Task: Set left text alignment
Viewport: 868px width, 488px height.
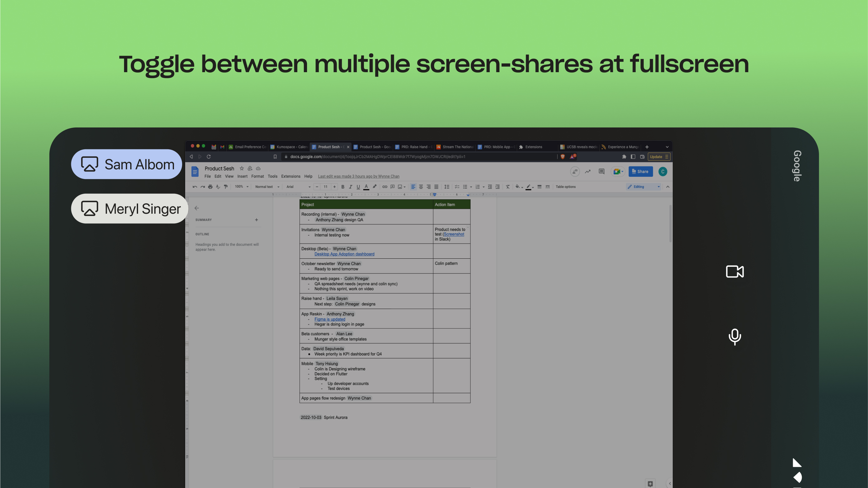Action: pyautogui.click(x=413, y=187)
